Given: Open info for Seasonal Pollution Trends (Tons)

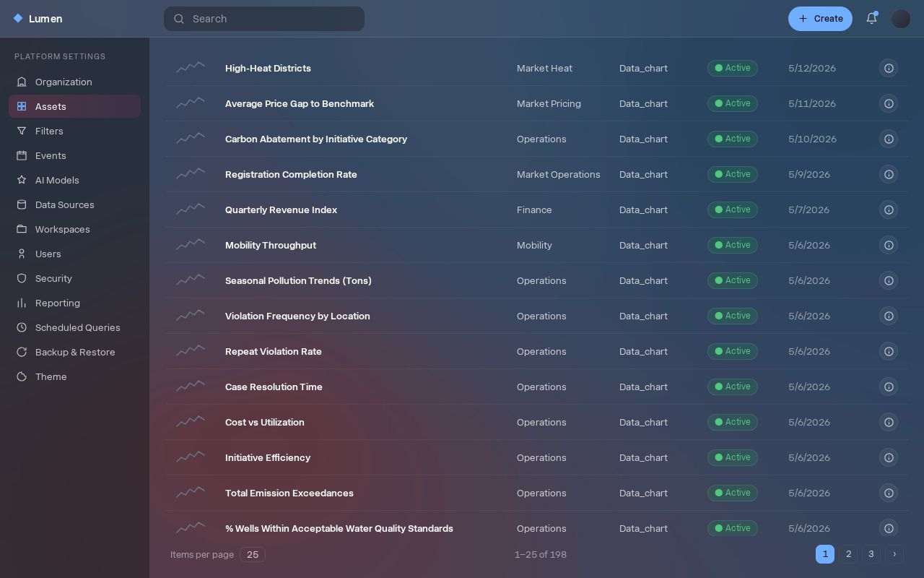Looking at the screenshot, I should pos(889,280).
